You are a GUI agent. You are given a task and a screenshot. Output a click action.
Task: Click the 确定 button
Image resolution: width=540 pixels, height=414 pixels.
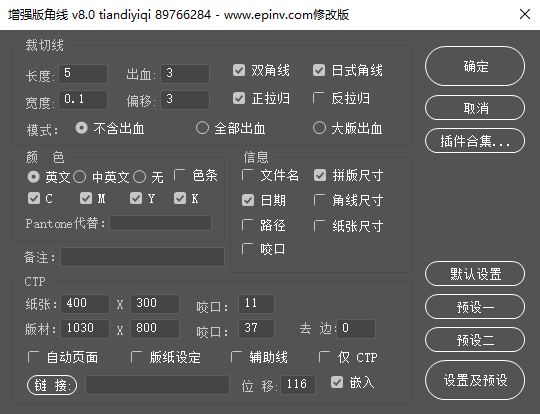pos(475,66)
